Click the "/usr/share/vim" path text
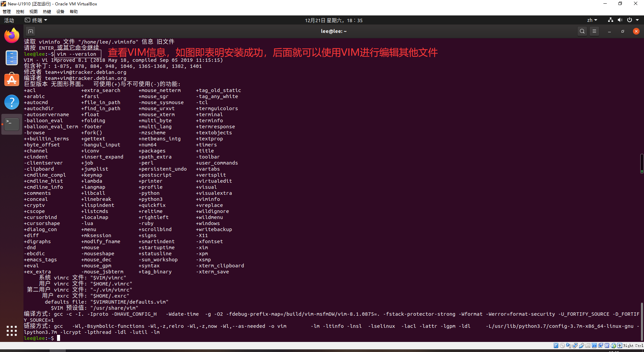 pyautogui.click(x=114, y=308)
